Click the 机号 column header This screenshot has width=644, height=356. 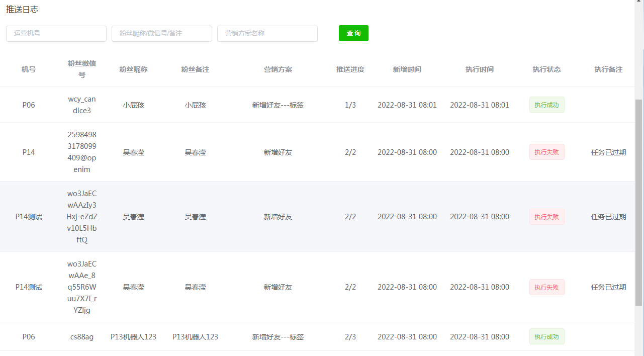coord(29,69)
